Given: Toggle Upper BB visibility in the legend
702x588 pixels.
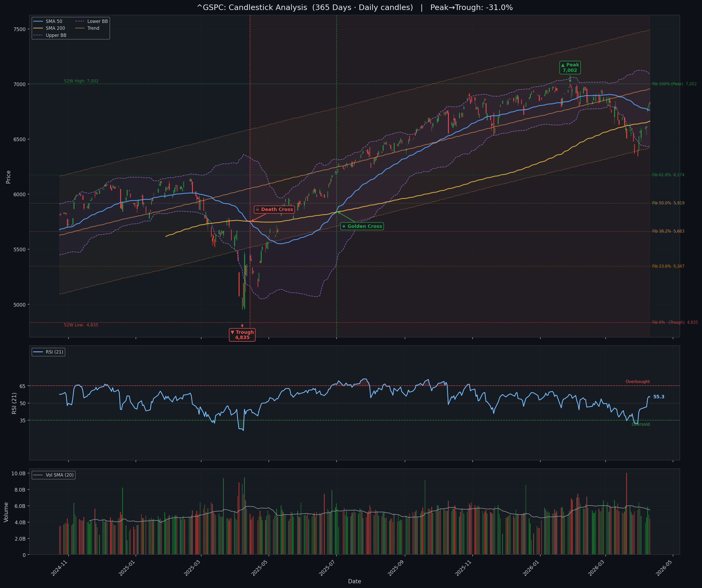Looking at the screenshot, I should 38,35.
